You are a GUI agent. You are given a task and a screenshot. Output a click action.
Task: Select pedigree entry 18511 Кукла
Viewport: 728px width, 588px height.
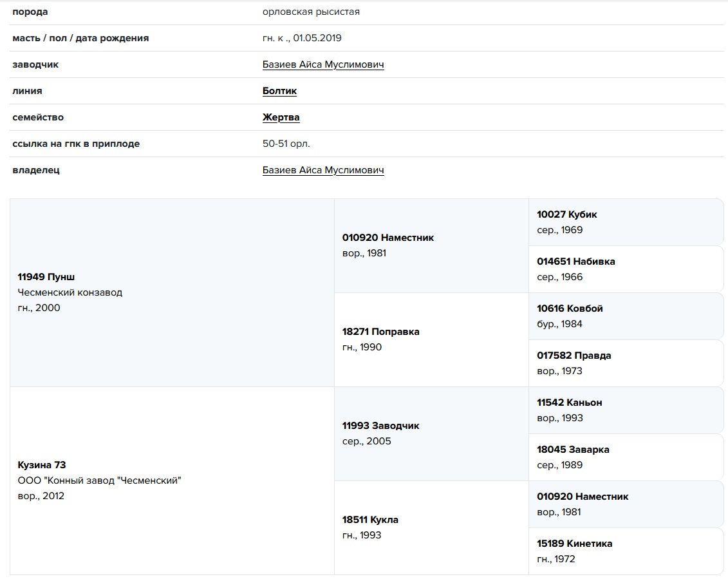coord(370,520)
